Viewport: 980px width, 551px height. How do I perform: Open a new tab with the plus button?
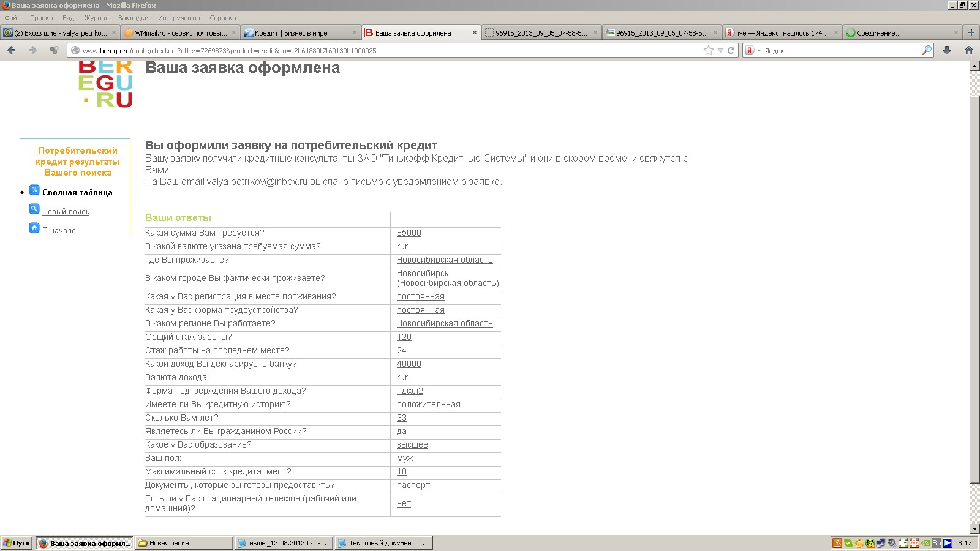pyautogui.click(x=971, y=32)
